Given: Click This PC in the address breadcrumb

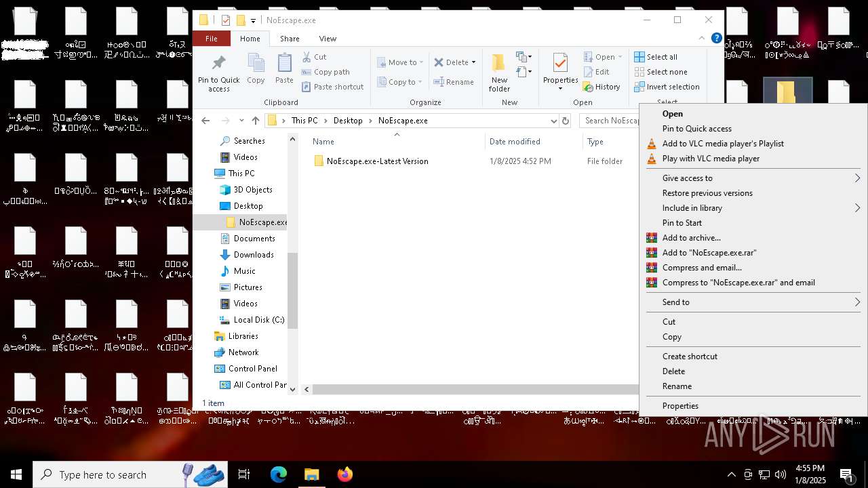Looking at the screenshot, I should 304,121.
